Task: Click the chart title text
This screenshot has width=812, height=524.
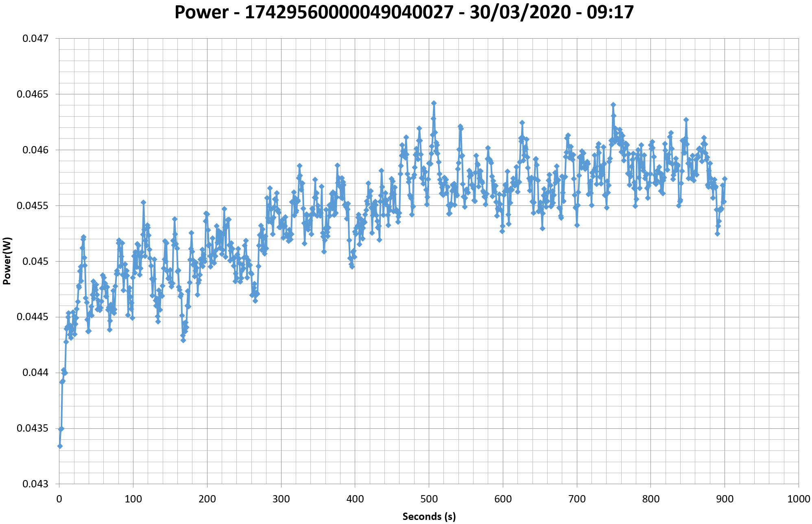Action: 404,12
